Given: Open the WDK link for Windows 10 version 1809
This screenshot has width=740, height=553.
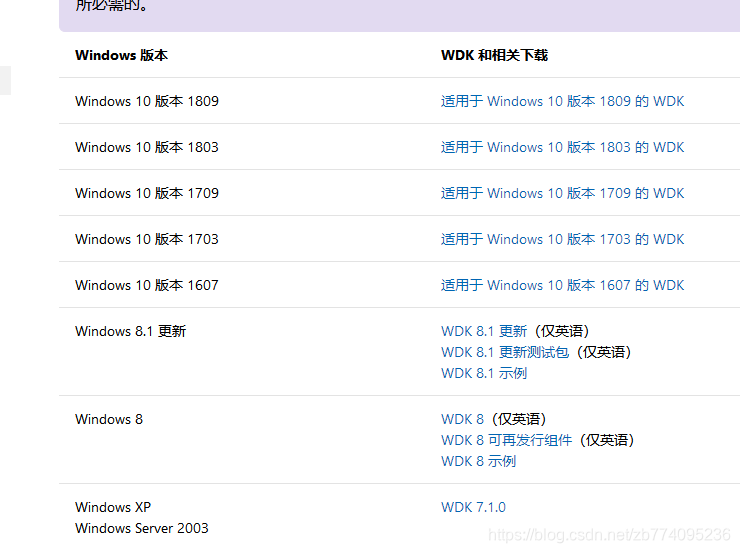Looking at the screenshot, I should 562,101.
